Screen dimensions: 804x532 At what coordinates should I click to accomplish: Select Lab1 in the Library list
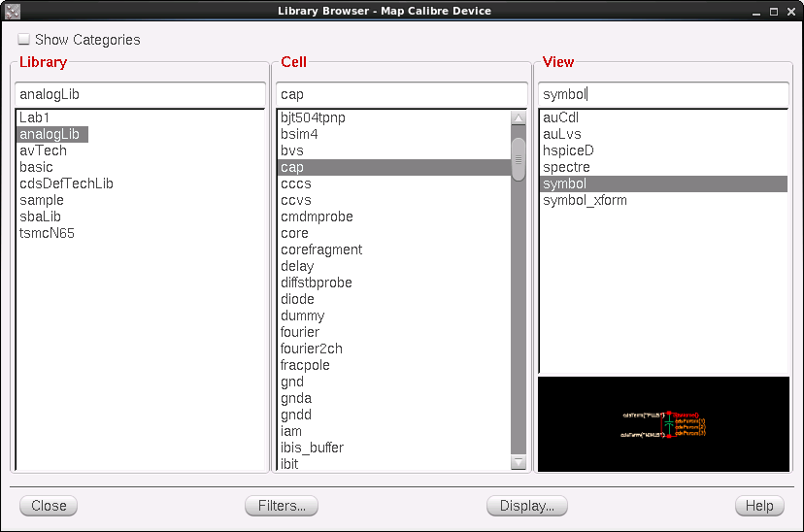point(34,117)
